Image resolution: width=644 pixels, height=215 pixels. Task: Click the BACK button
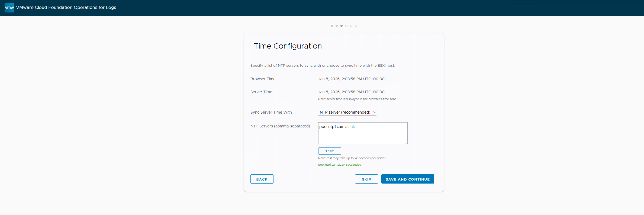point(262,179)
